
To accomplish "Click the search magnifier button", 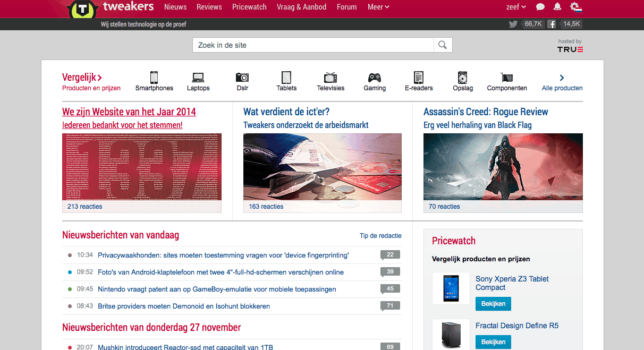I will (443, 45).
